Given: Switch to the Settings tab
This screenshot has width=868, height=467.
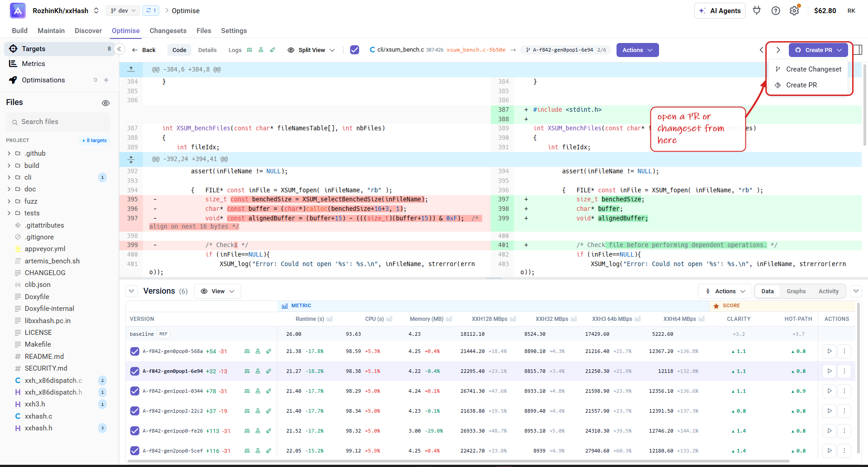Looking at the screenshot, I should click(x=234, y=31).
